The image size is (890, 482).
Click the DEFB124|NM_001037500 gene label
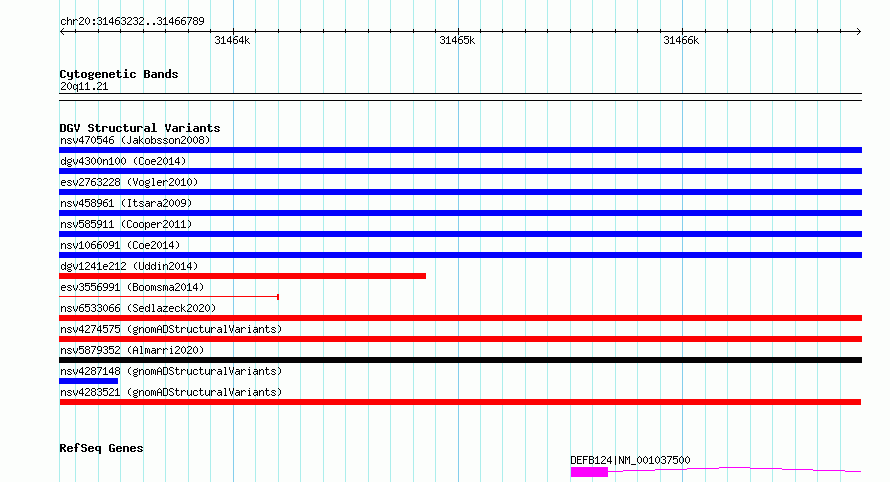pos(630,460)
